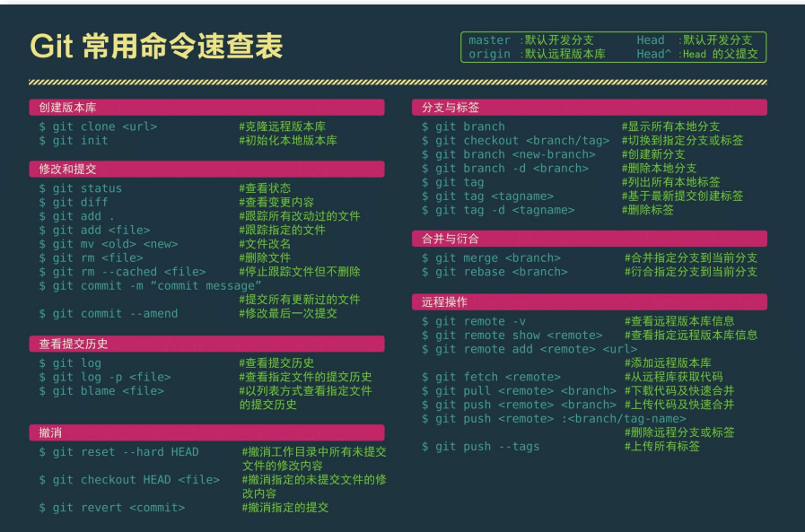Viewport: 805px width, 532px height.
Task: Click the 'git remote -v' command
Action: [474, 322]
